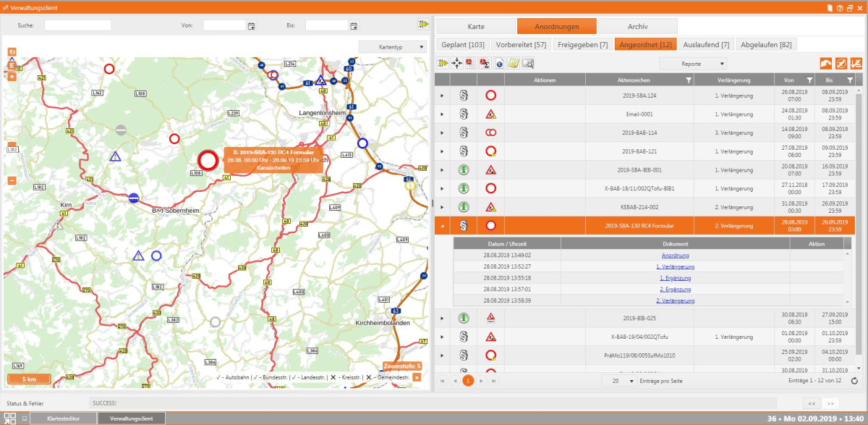Click the PDF sum report icon

pyautogui.click(x=483, y=64)
